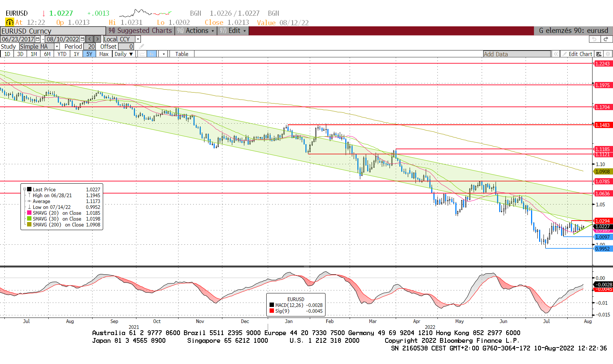Click the -0.0028 MACD value label on axis
Viewport: 613px width, 364px height.
click(x=603, y=285)
